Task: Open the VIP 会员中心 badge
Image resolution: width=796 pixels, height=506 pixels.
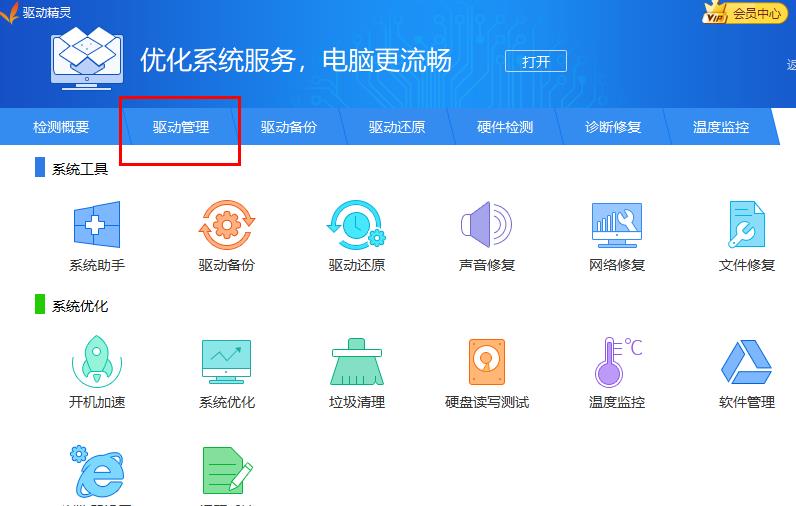Action: point(745,13)
